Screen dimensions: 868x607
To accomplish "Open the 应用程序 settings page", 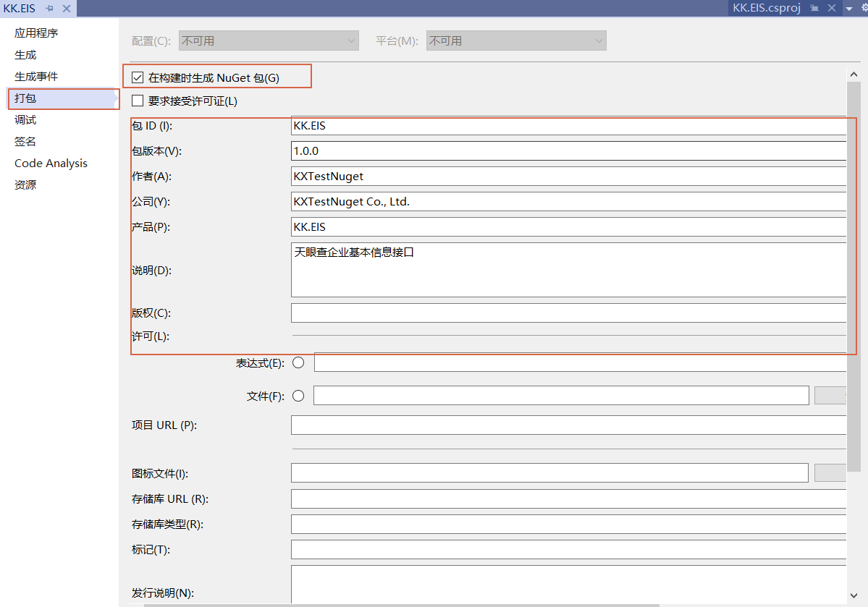I will click(x=36, y=33).
